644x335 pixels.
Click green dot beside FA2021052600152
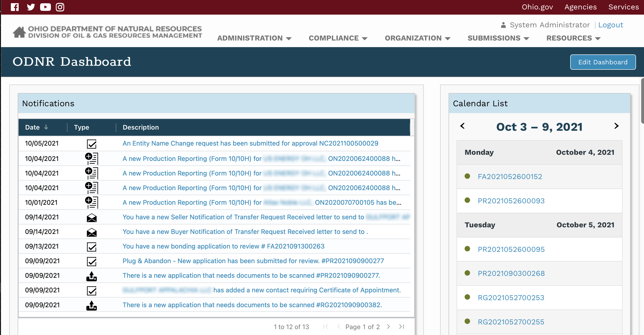pos(467,176)
